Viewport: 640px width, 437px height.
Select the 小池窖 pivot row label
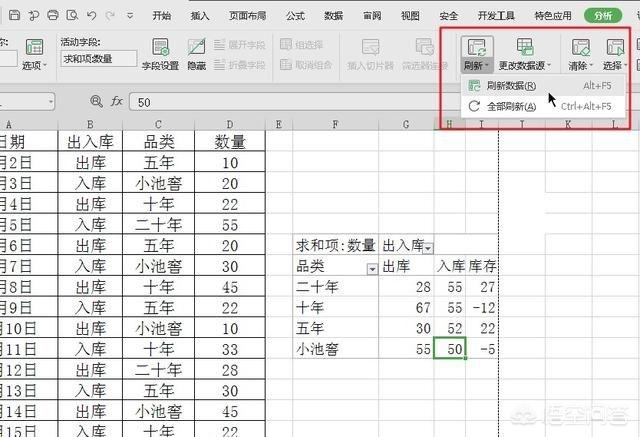click(x=336, y=349)
